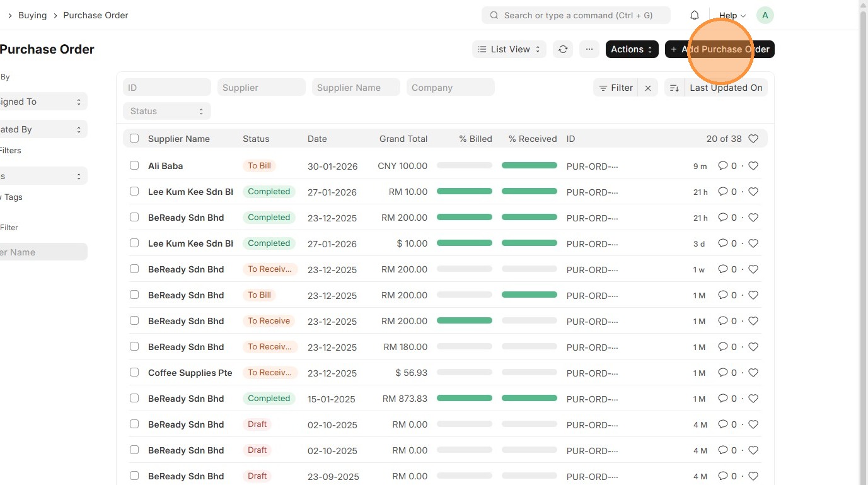Image resolution: width=868 pixels, height=485 pixels.
Task: Open the Actions dropdown
Action: pyautogui.click(x=632, y=49)
